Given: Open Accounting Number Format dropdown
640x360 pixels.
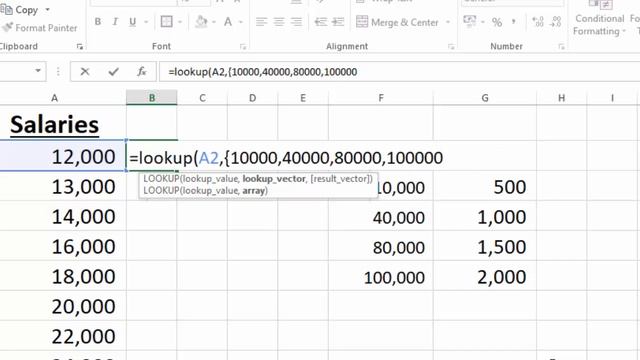Looking at the screenshot, I should [x=482, y=22].
